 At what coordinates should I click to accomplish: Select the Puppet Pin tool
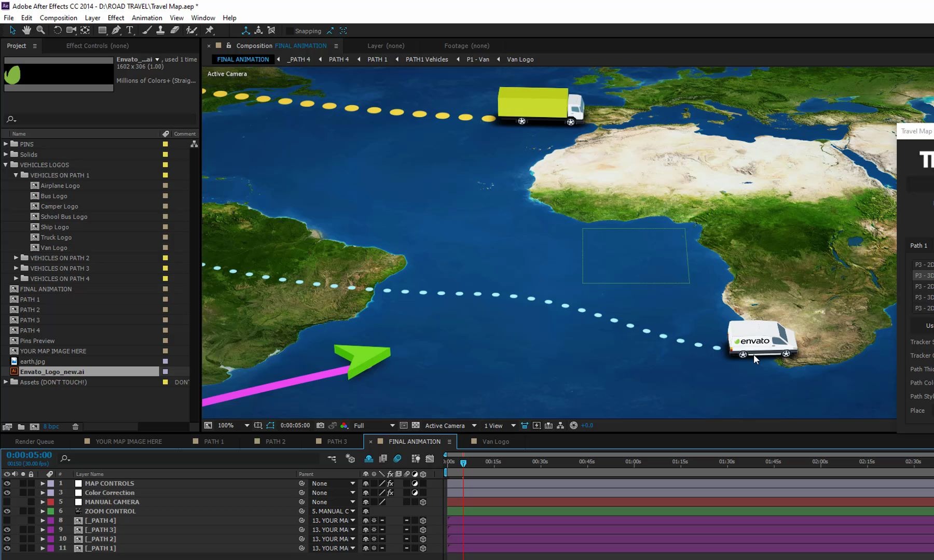coord(210,31)
